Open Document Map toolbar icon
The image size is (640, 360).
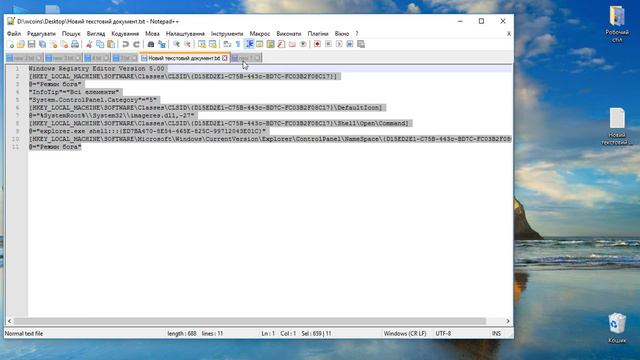270,44
